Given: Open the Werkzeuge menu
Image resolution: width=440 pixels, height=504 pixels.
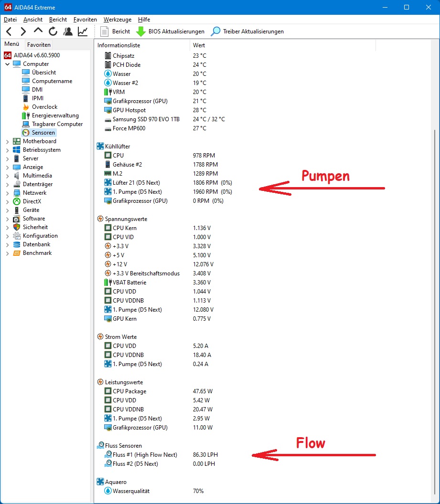Looking at the screenshot, I should [x=118, y=20].
